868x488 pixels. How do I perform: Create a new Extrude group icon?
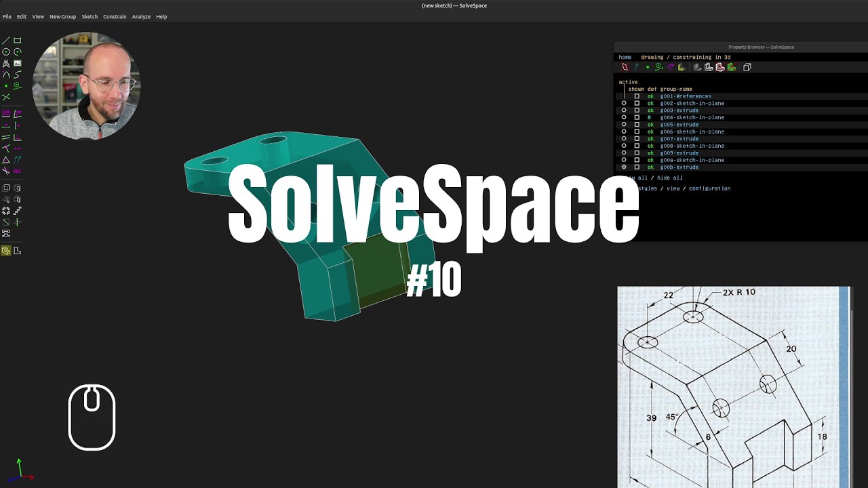point(6,188)
